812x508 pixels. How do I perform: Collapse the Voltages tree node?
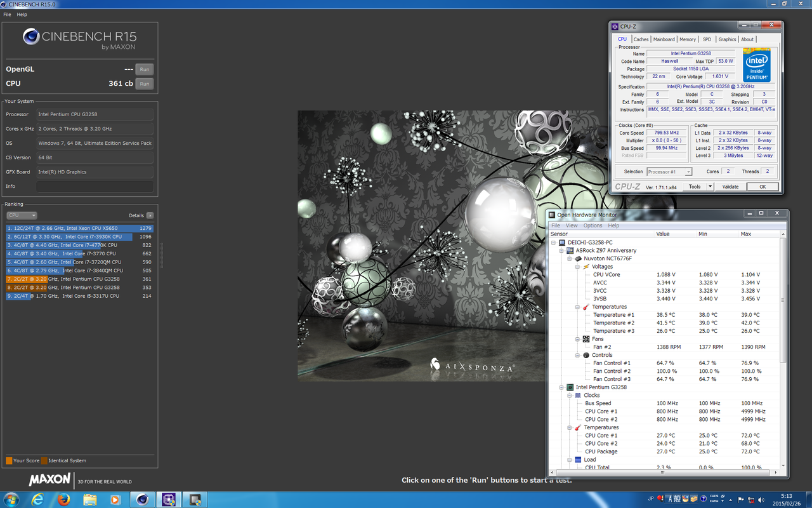(x=578, y=267)
